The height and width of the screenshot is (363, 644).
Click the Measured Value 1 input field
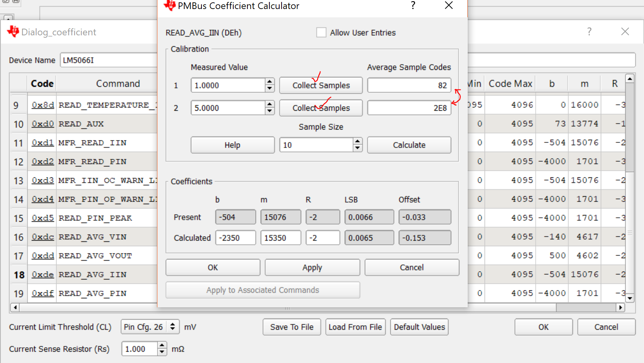coord(228,85)
